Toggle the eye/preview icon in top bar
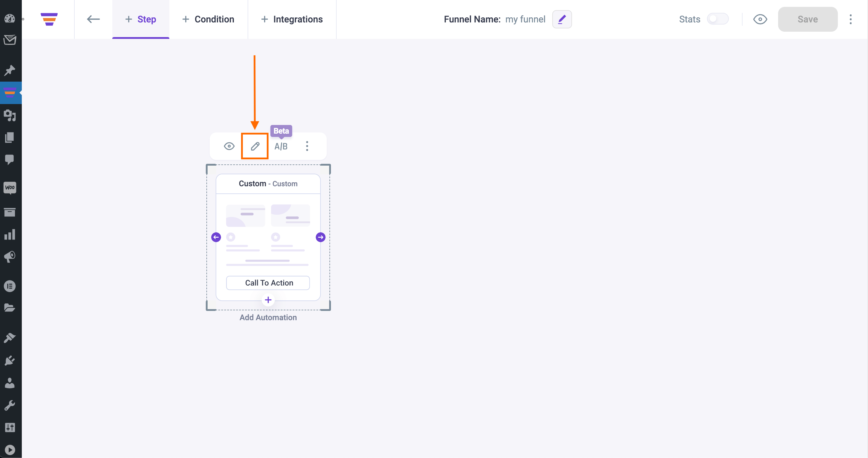Image resolution: width=868 pixels, height=458 pixels. pos(761,19)
